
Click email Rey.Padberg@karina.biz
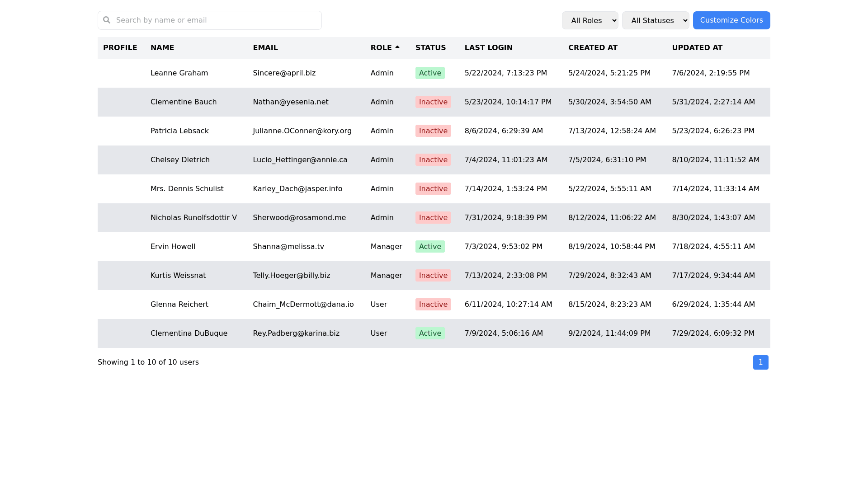click(296, 333)
